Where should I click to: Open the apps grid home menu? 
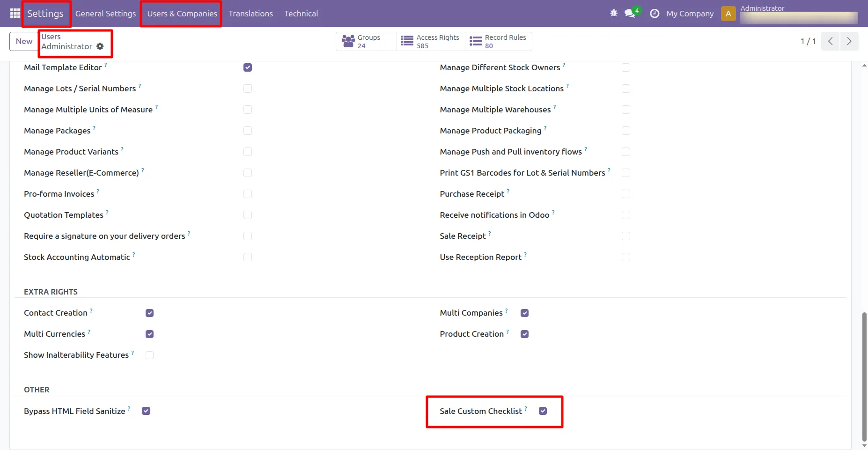pyautogui.click(x=15, y=14)
